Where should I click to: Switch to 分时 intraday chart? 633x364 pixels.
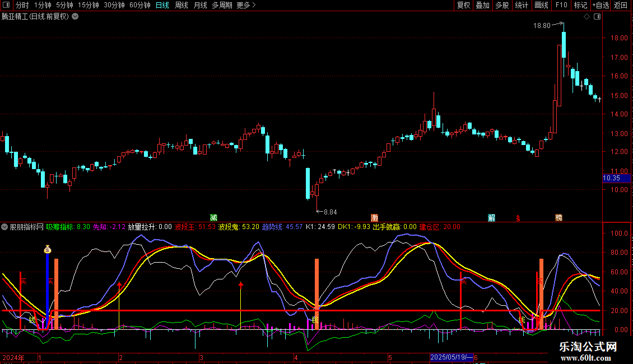22,5
